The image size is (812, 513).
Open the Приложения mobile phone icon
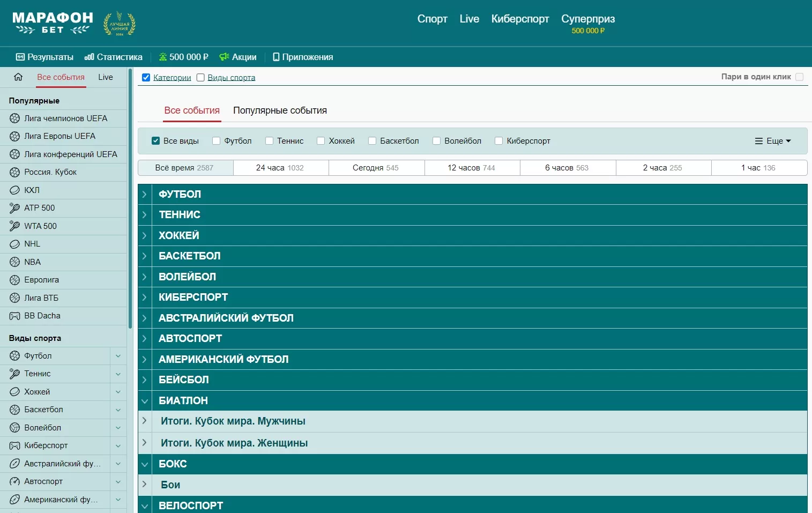tap(276, 57)
